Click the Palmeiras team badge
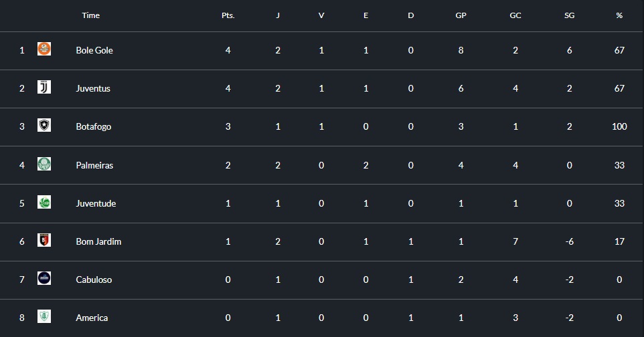Image resolution: width=644 pixels, height=337 pixels. (44, 164)
